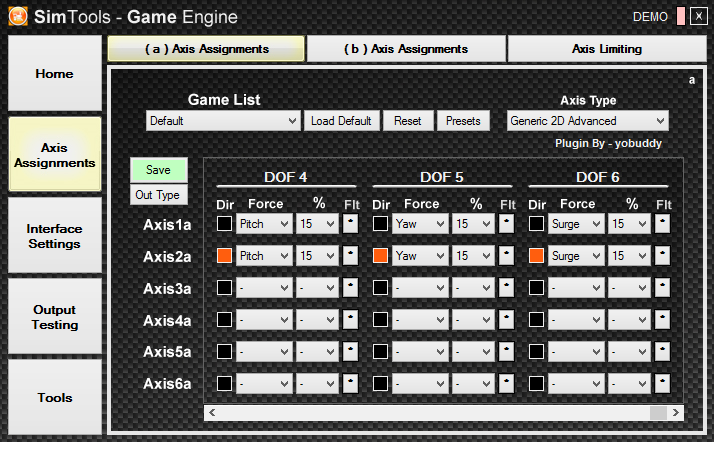The width and height of the screenshot is (723, 453).
Task: Open Axis2a DOF 5 Yaw force dropdown
Action: point(420,256)
